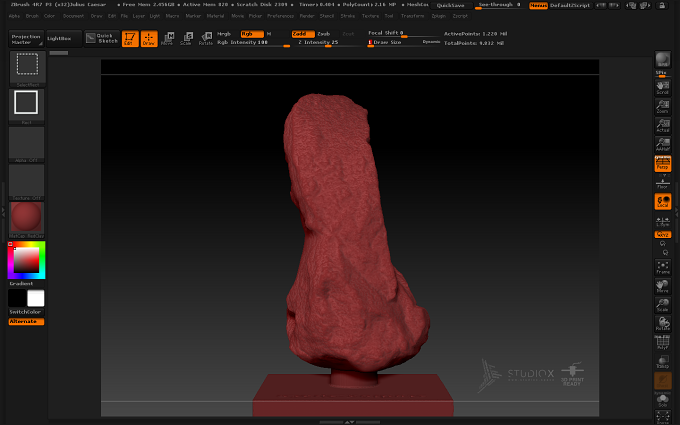
Task: Pick a color in the color picker square
Action: click(x=26, y=260)
